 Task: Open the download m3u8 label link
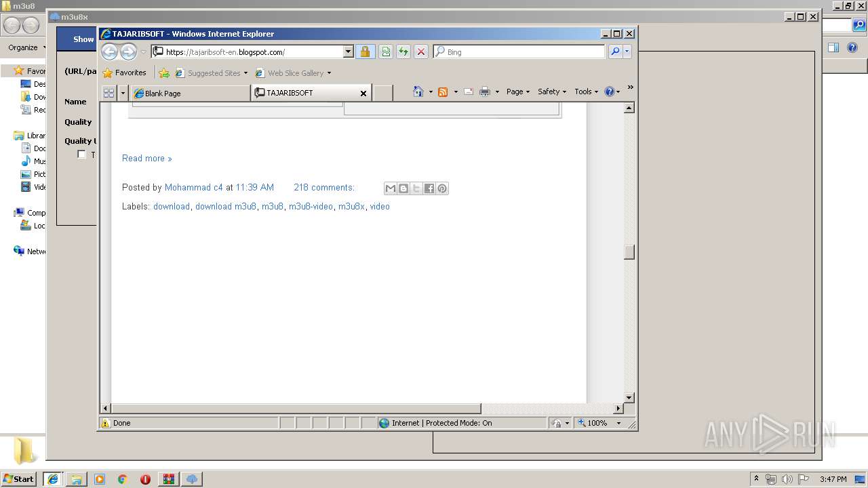[226, 207]
